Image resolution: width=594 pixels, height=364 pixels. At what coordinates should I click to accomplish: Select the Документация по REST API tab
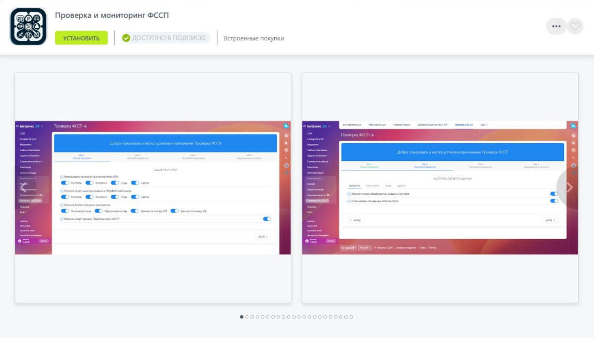(433, 125)
